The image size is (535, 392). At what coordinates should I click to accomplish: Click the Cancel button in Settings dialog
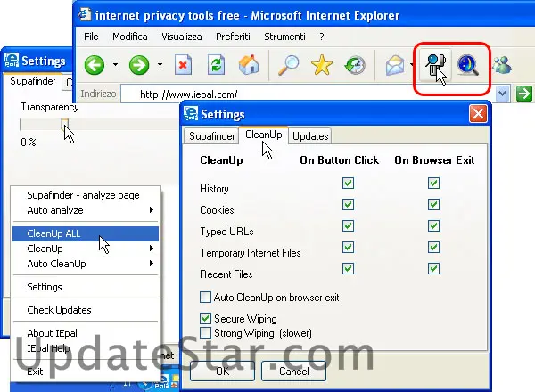click(x=293, y=371)
